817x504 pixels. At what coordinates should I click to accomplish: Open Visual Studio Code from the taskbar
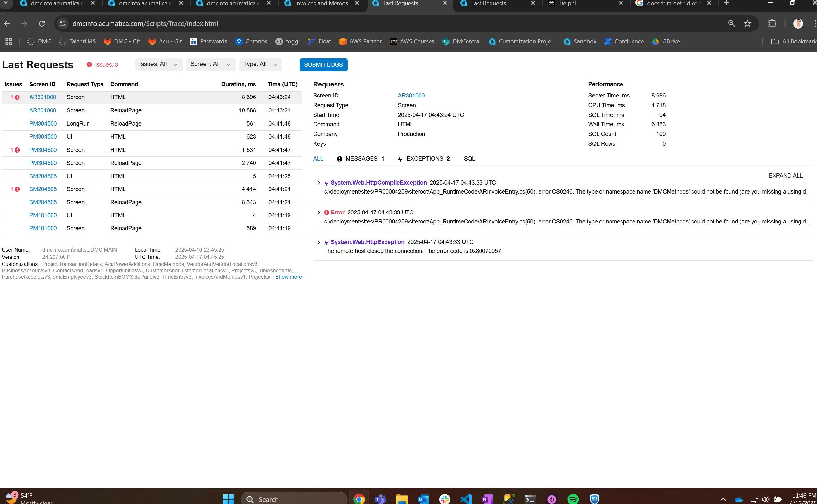(x=466, y=499)
